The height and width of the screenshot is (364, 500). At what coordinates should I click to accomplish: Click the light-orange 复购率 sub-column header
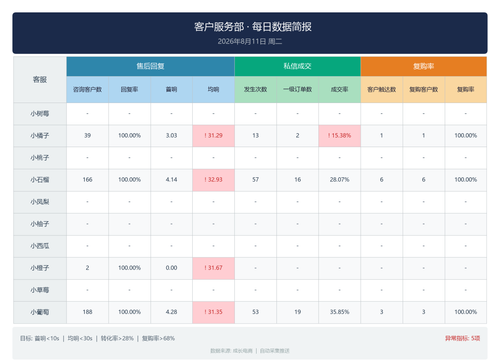(x=465, y=89)
